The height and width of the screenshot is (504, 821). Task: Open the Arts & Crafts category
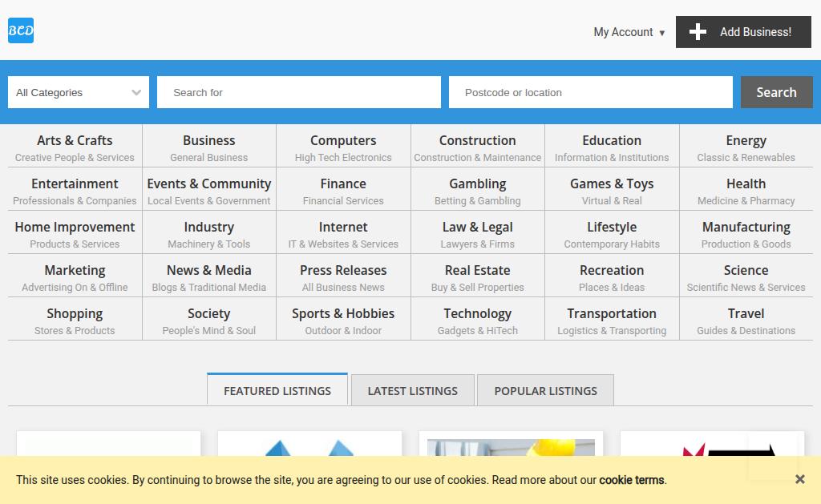[75, 140]
